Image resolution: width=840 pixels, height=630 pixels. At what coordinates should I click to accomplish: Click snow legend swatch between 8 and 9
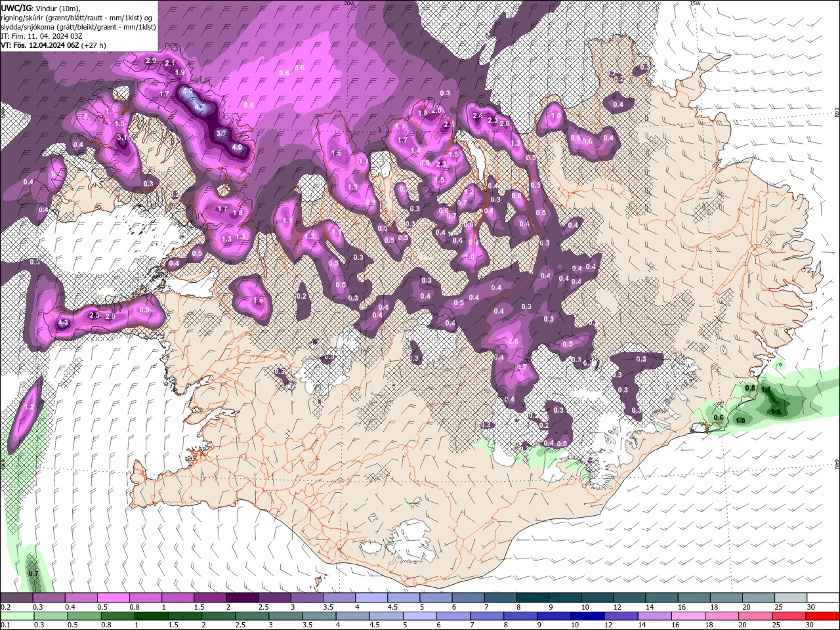tap(533, 598)
